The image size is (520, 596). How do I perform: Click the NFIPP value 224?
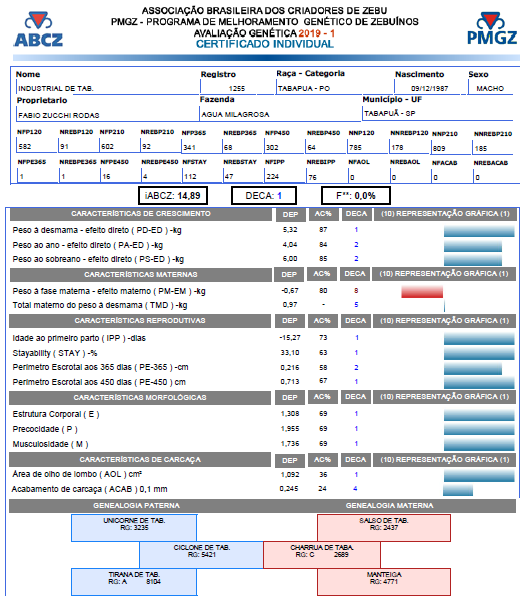[273, 177]
